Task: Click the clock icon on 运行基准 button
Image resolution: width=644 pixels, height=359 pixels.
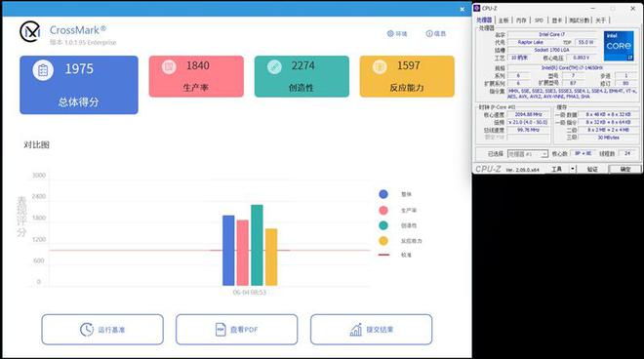Action: click(87, 330)
